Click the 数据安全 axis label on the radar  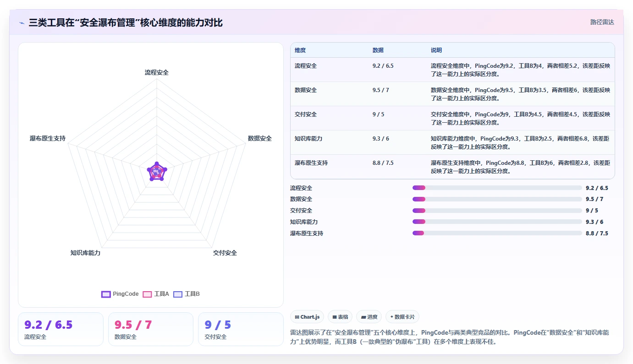[x=260, y=138]
